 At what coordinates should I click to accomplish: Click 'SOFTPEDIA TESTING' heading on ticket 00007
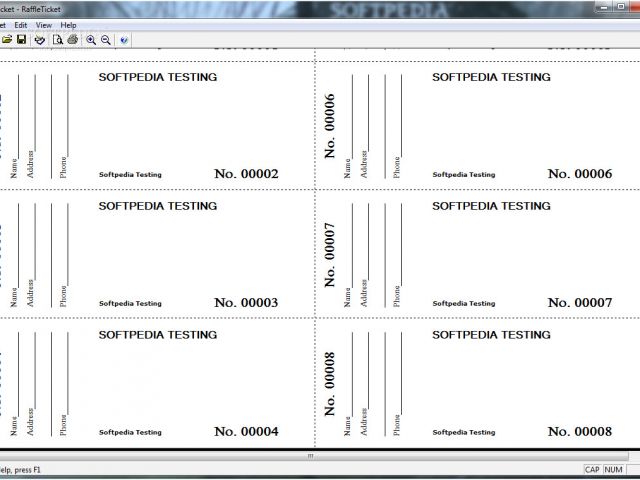point(491,206)
